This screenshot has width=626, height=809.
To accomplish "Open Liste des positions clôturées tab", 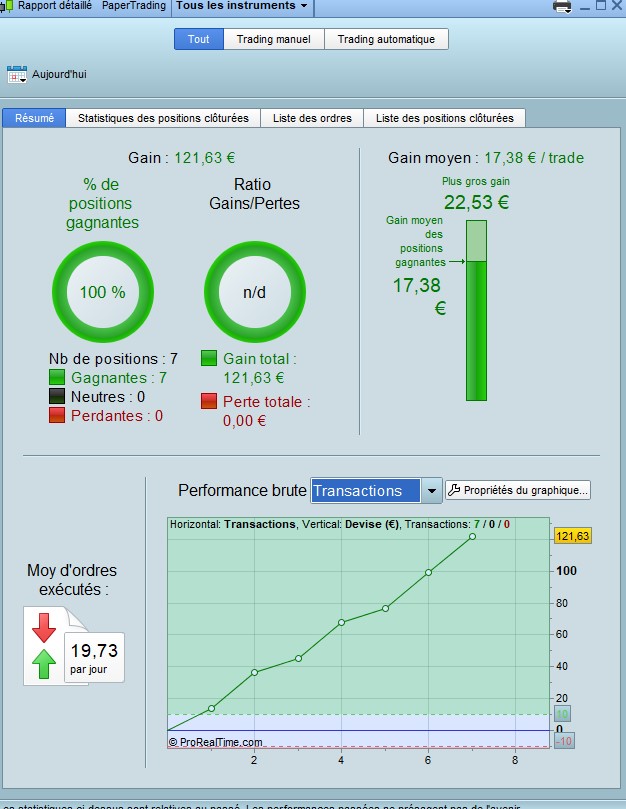I will click(445, 118).
